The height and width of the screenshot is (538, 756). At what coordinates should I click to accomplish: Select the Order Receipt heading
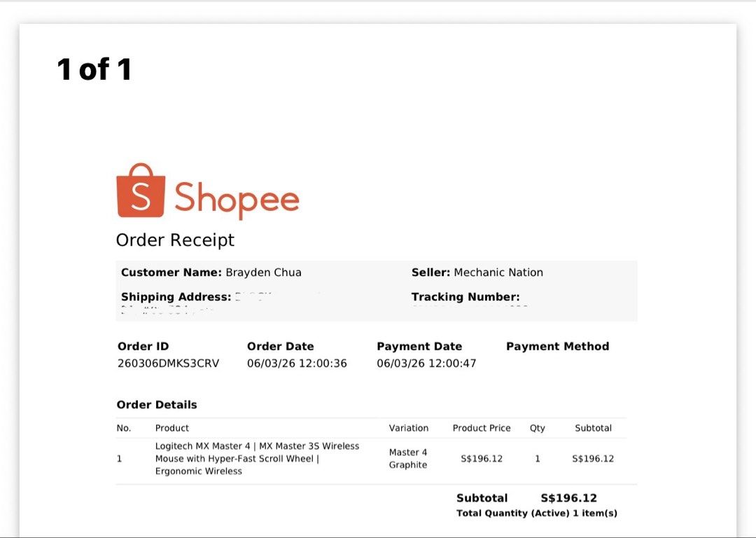[175, 240]
